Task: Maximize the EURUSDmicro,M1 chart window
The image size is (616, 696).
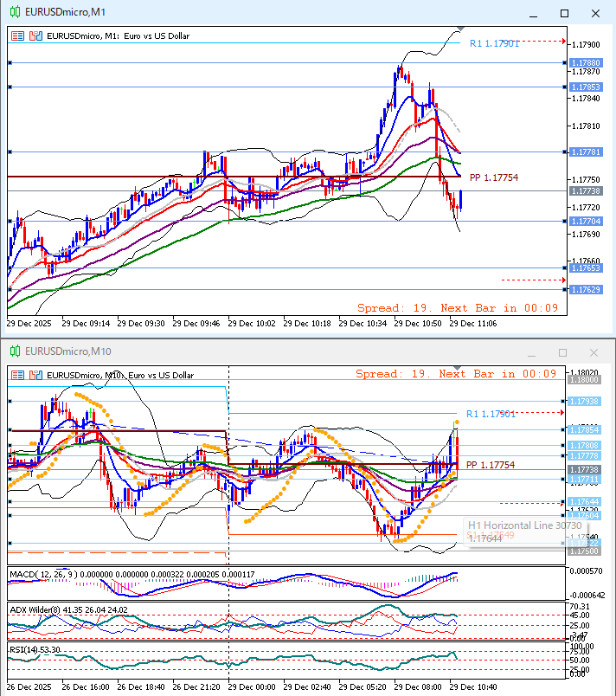Action: pos(564,13)
